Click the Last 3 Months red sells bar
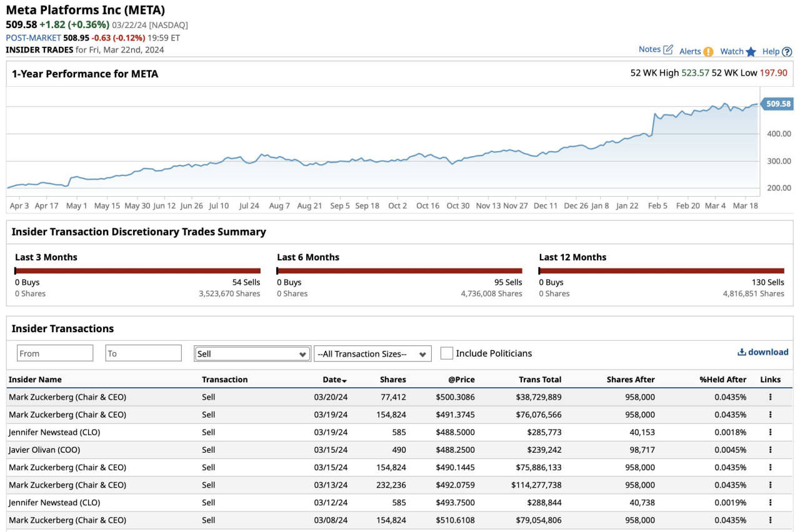Screen dimensions: 800x532 [137, 271]
